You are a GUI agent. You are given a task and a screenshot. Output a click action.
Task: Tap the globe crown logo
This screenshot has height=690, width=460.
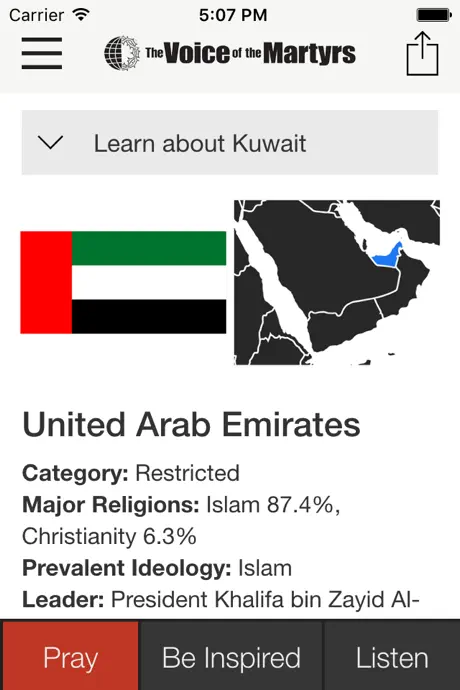coord(122,53)
